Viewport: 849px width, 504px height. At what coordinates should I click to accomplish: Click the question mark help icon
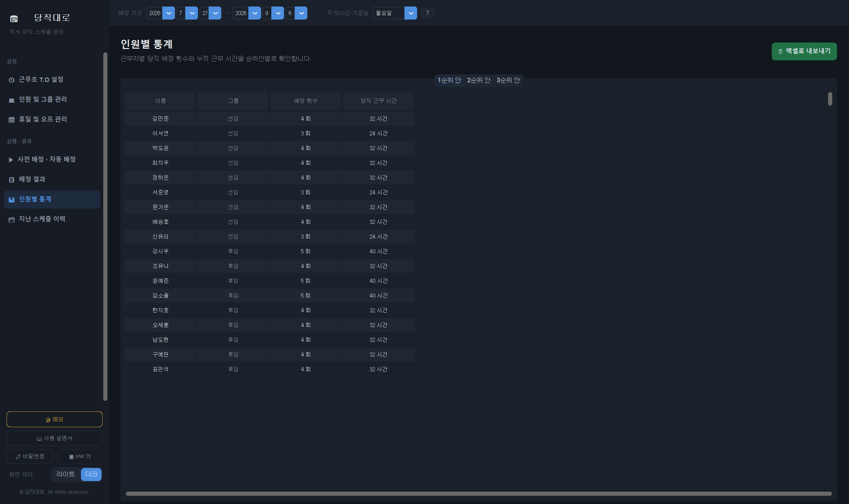(427, 13)
